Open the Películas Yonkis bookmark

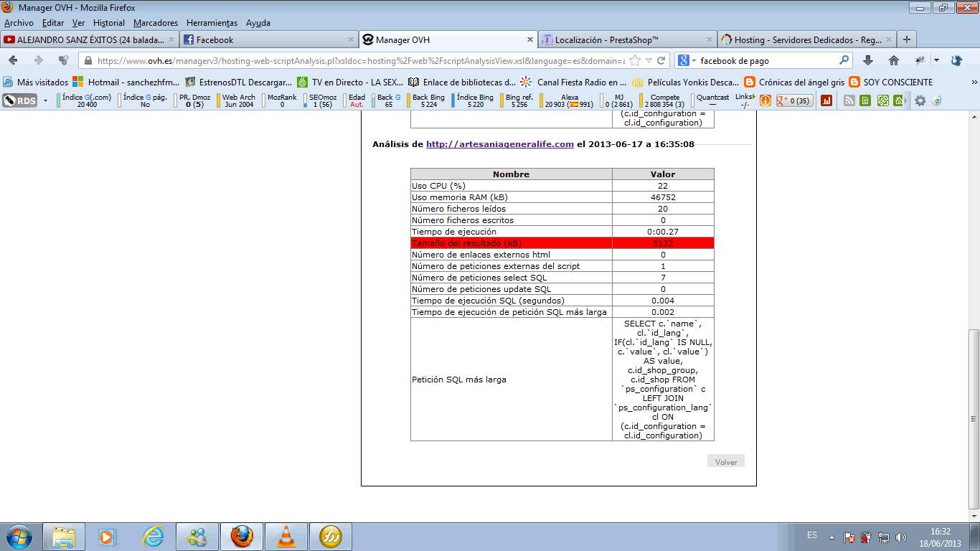tap(684, 82)
